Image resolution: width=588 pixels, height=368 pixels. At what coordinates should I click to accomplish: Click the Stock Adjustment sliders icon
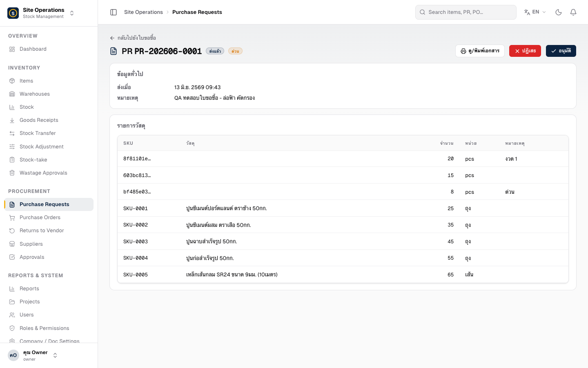coord(12,147)
